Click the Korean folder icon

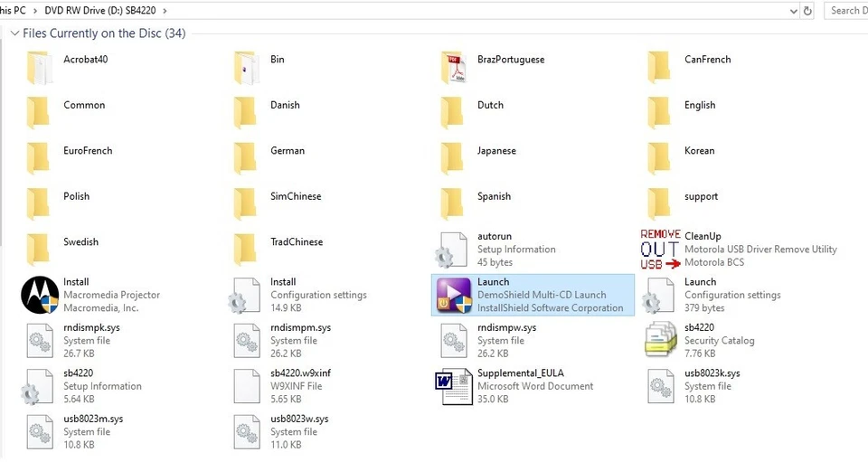tap(659, 158)
